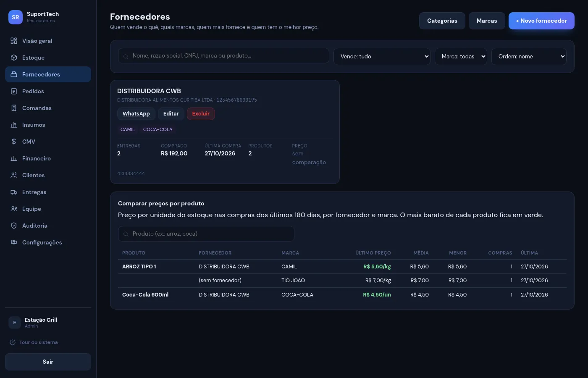Screen dimensions: 588x378
Task: Click the Estação Grill avatar badge
Action: click(x=15, y=323)
